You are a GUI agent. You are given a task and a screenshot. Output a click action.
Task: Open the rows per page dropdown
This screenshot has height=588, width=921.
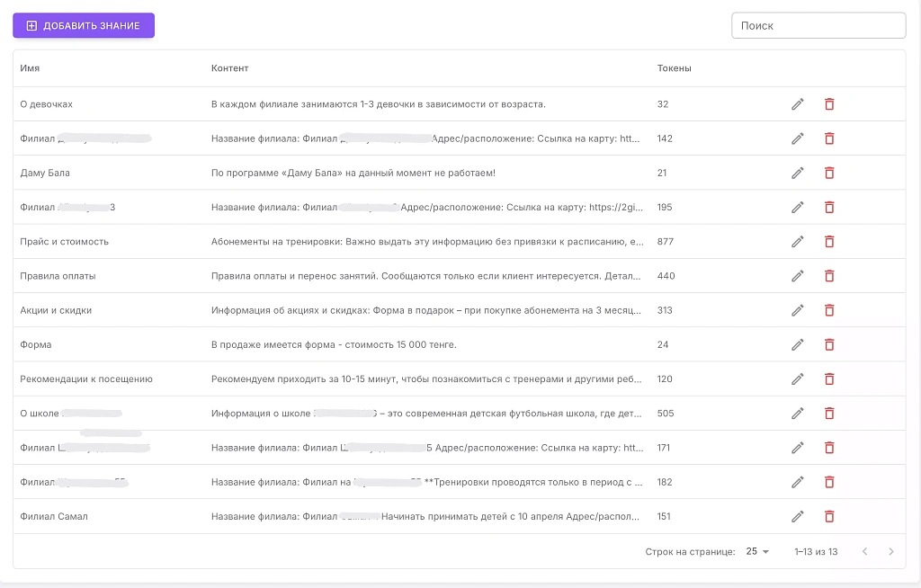[x=757, y=551]
